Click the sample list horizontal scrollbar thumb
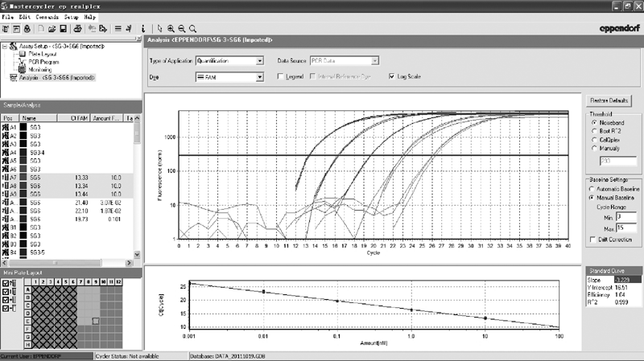This screenshot has height=361, width=644. (55, 263)
